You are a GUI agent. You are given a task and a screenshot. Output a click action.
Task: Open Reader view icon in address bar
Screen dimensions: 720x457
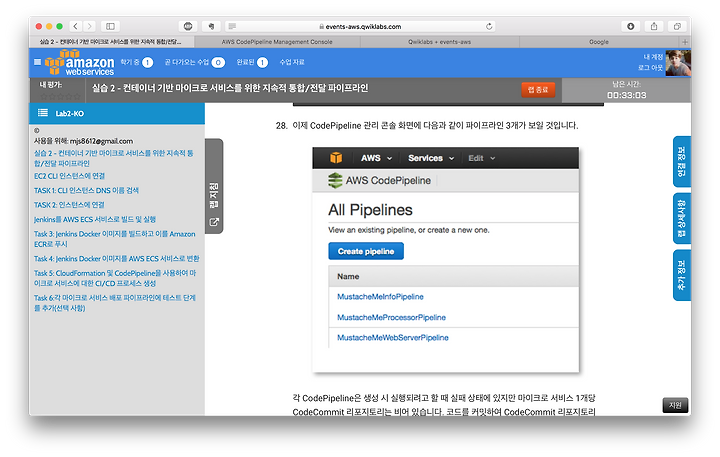[x=232, y=26]
